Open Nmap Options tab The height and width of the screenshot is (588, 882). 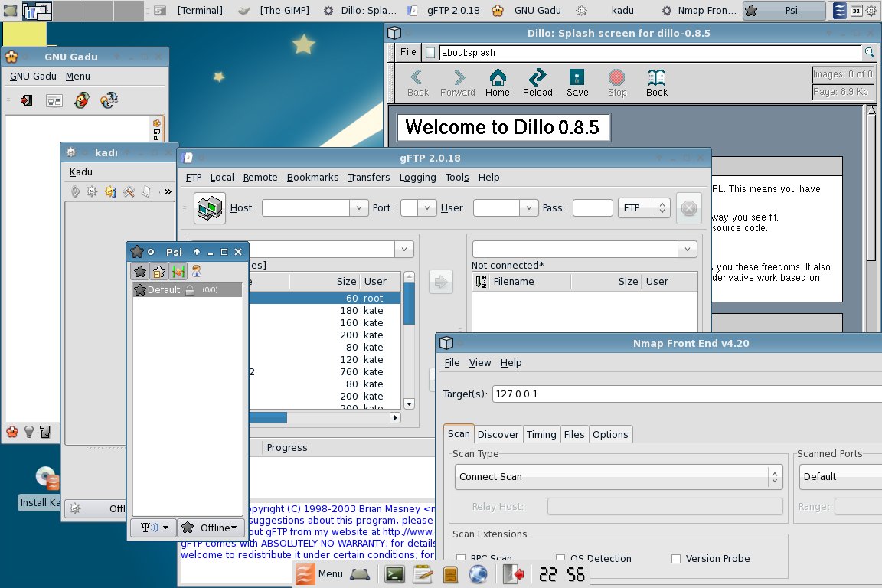pyautogui.click(x=610, y=434)
